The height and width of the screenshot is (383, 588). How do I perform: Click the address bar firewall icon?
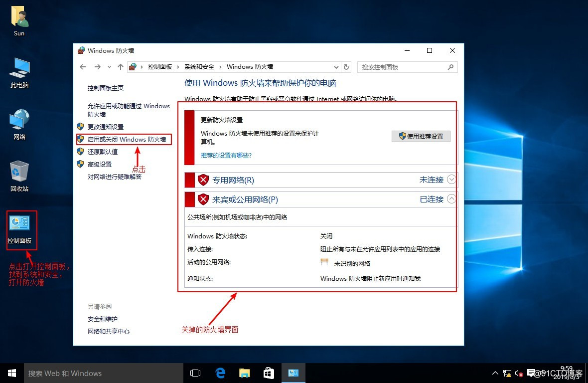[x=133, y=67]
